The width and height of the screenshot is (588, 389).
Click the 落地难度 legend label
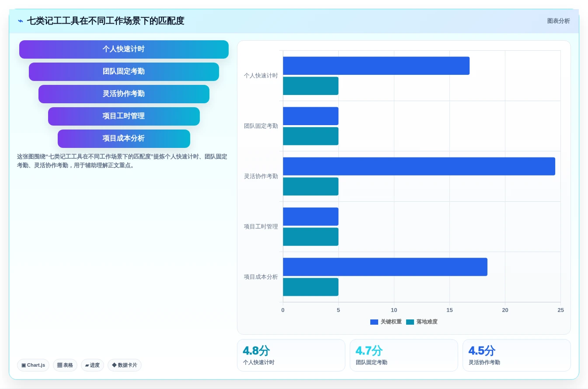(427, 322)
